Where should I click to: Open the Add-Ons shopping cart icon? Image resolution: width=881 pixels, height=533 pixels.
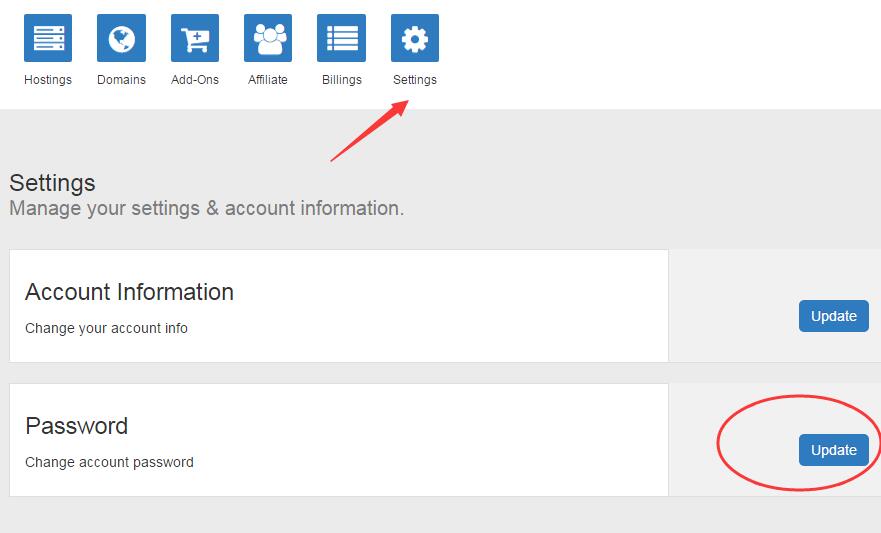(x=195, y=38)
